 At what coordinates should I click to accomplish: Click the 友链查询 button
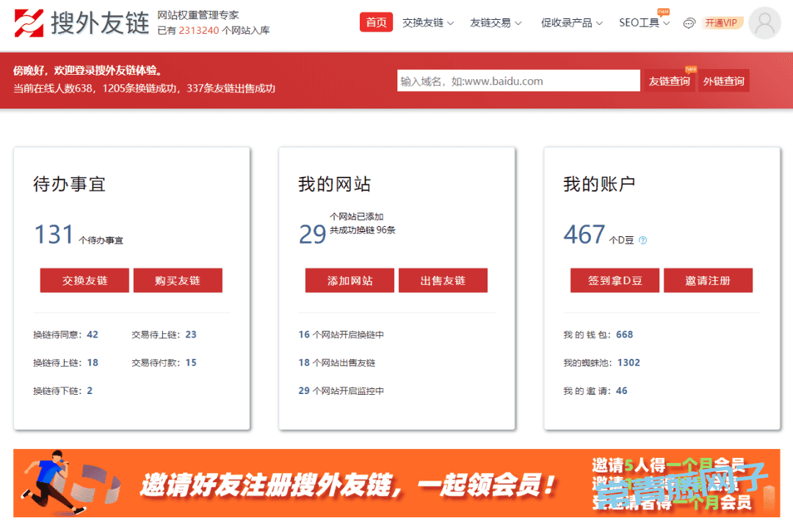(669, 81)
